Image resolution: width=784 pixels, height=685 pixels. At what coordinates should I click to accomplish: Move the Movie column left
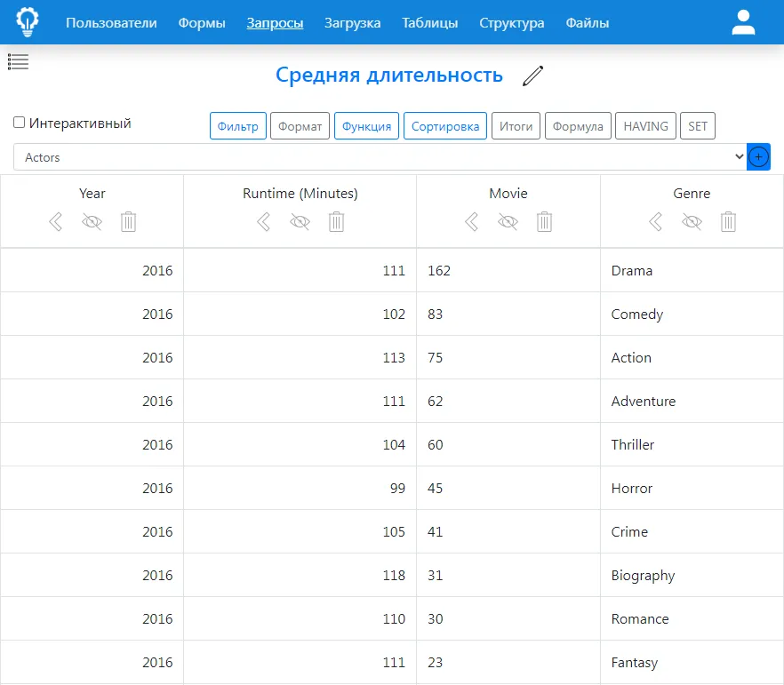point(471,221)
